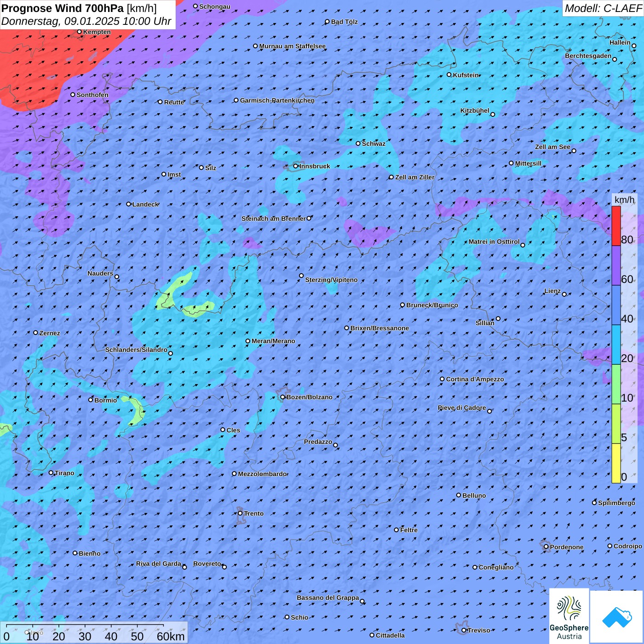Select the purple 60 km/h legend swatch

pos(616,266)
